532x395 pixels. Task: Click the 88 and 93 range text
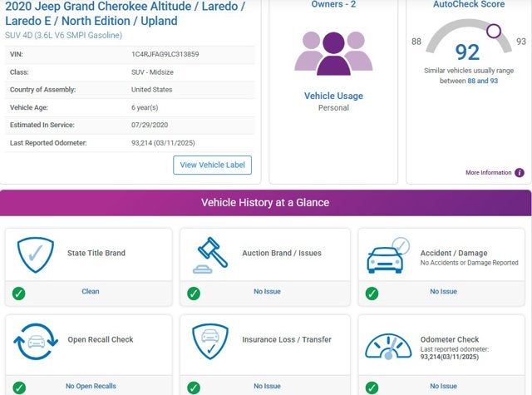pyautogui.click(x=482, y=81)
